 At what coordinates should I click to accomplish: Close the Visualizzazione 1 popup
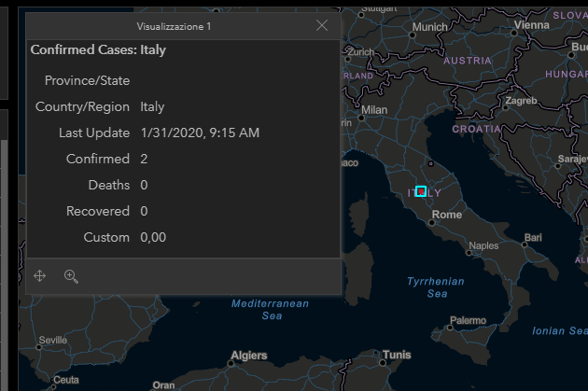pyautogui.click(x=322, y=26)
